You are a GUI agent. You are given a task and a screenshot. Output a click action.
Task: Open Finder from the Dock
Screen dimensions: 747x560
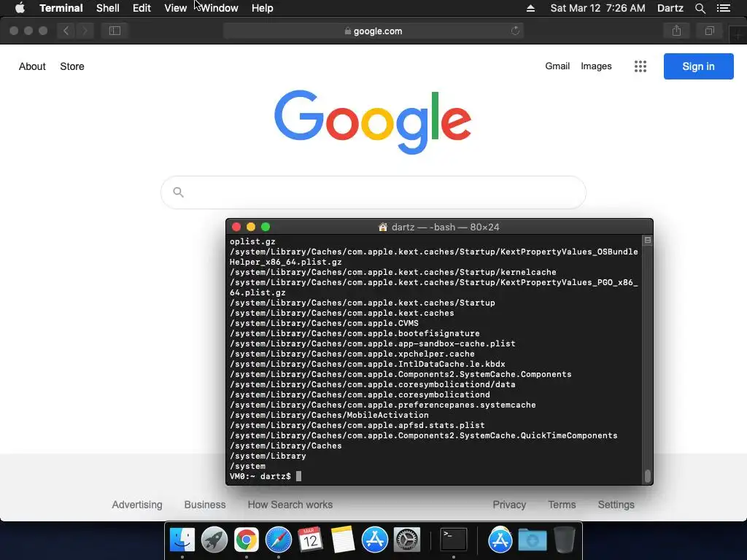(182, 540)
